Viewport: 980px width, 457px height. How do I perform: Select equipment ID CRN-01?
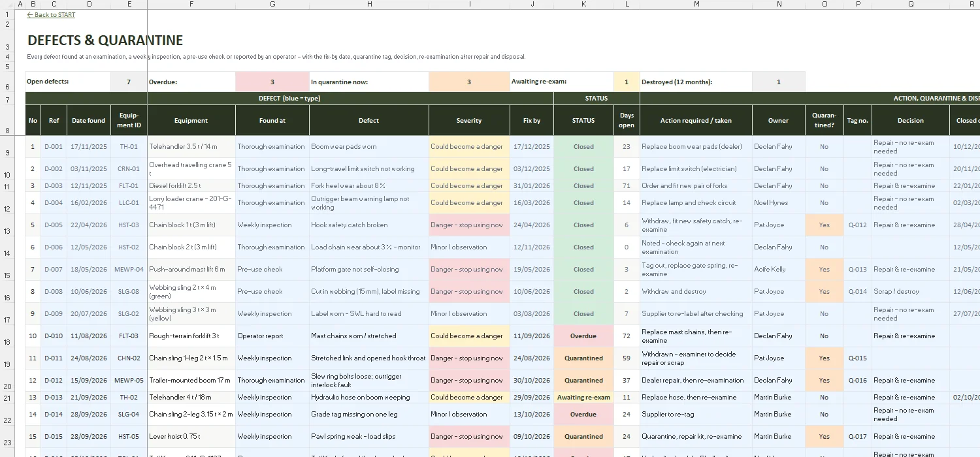pos(129,169)
